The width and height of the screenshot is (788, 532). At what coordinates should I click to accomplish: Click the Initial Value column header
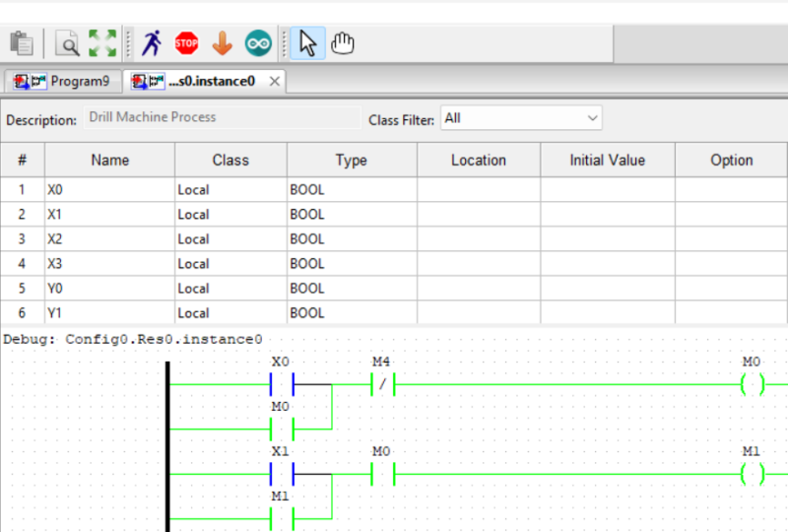[607, 160]
